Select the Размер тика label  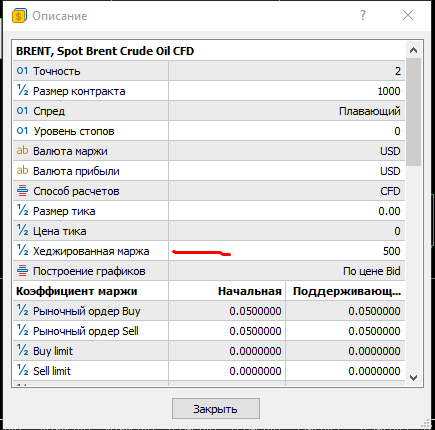tap(64, 211)
